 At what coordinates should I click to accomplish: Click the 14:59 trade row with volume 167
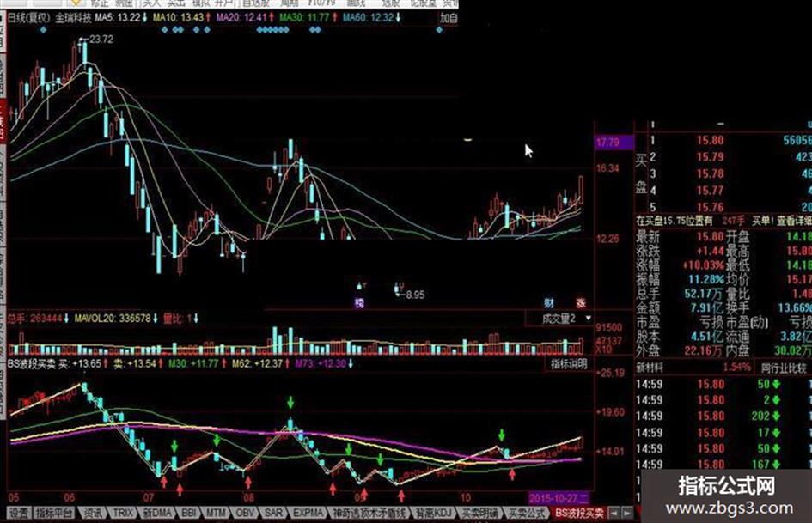tap(724, 464)
